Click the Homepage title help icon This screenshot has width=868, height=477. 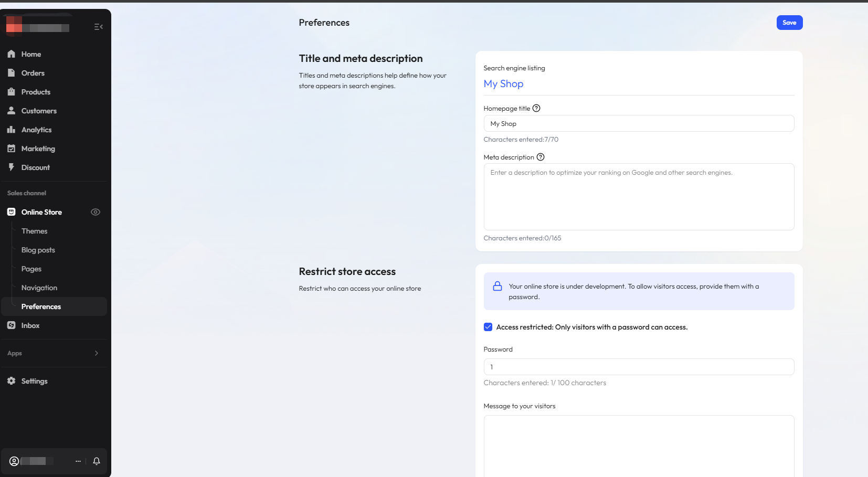(536, 109)
